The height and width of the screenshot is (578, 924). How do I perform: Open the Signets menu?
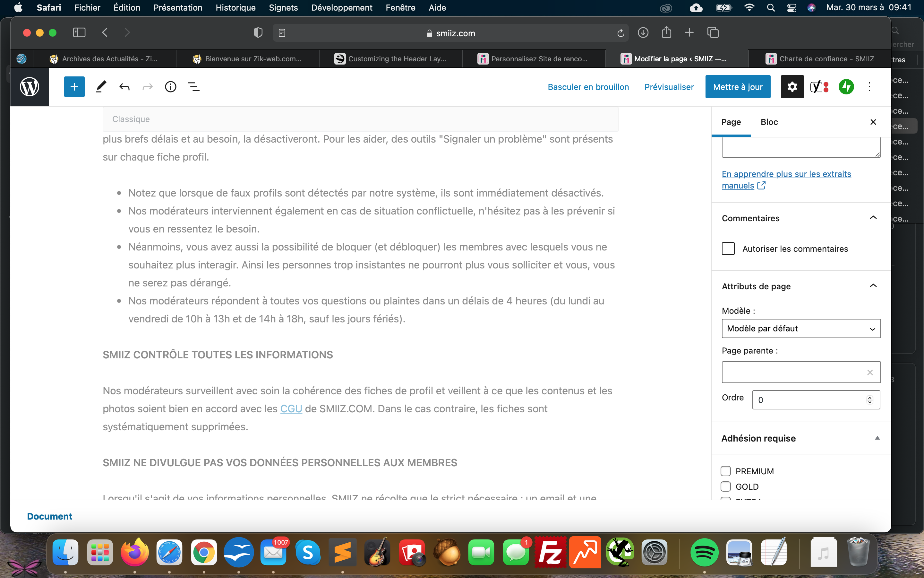(283, 8)
